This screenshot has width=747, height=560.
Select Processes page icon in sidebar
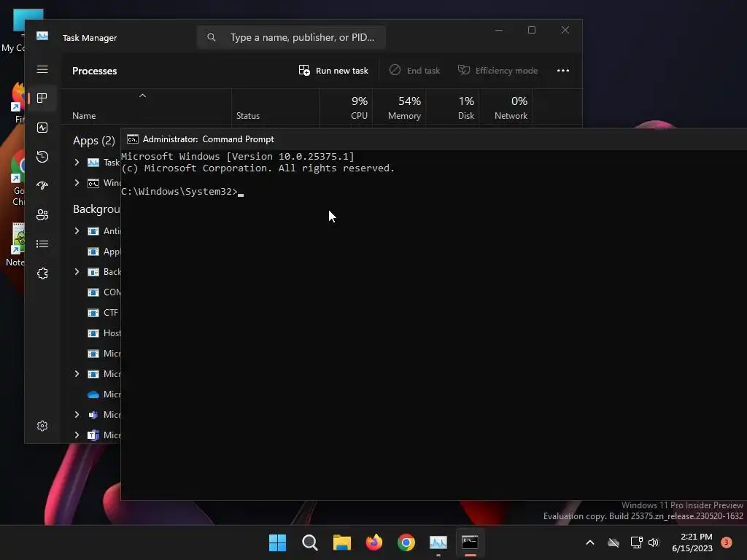coord(42,98)
